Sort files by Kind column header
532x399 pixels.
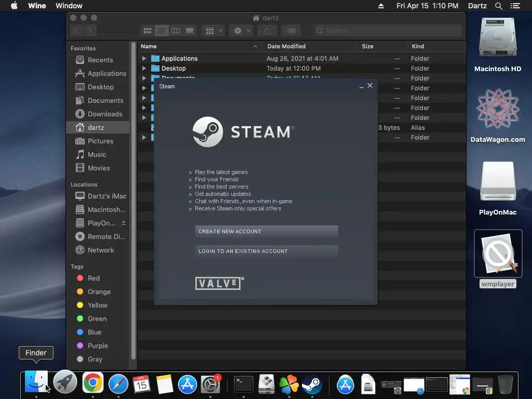436,46
